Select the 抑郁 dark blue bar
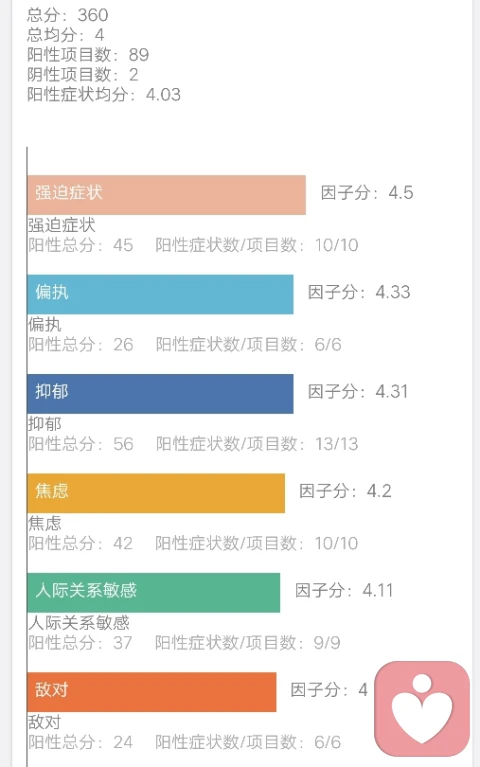The height and width of the screenshot is (767, 480). click(x=160, y=394)
